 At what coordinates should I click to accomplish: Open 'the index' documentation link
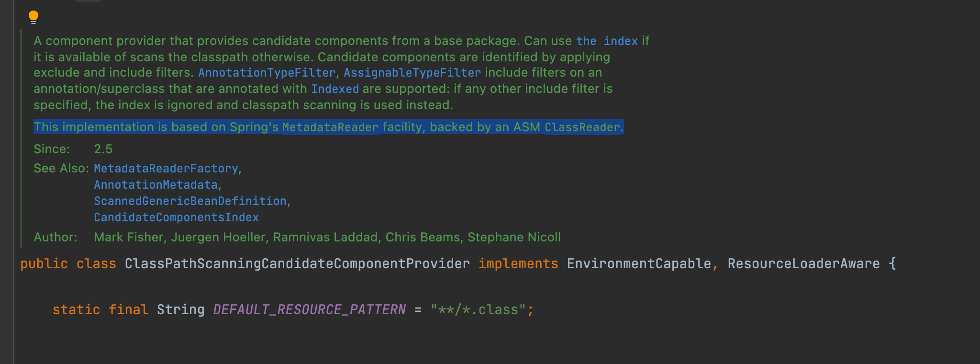click(607, 41)
